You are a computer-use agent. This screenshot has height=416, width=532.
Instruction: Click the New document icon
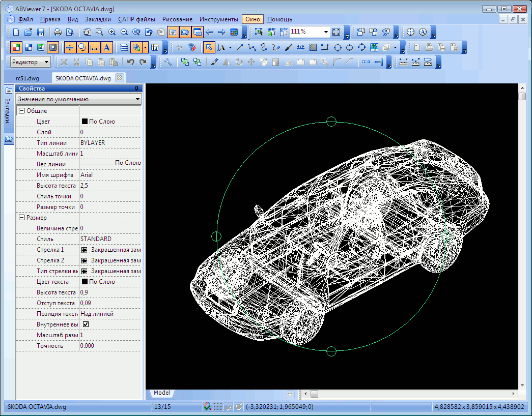pyautogui.click(x=16, y=32)
